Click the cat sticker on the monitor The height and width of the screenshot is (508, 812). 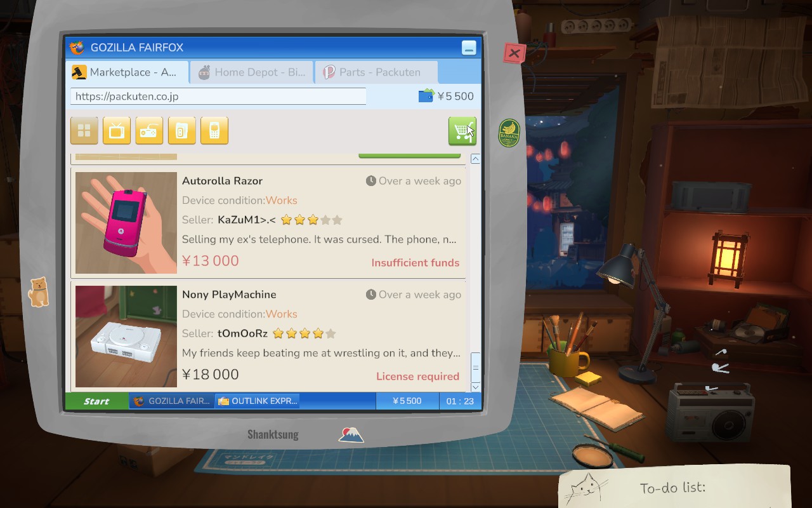tap(39, 292)
